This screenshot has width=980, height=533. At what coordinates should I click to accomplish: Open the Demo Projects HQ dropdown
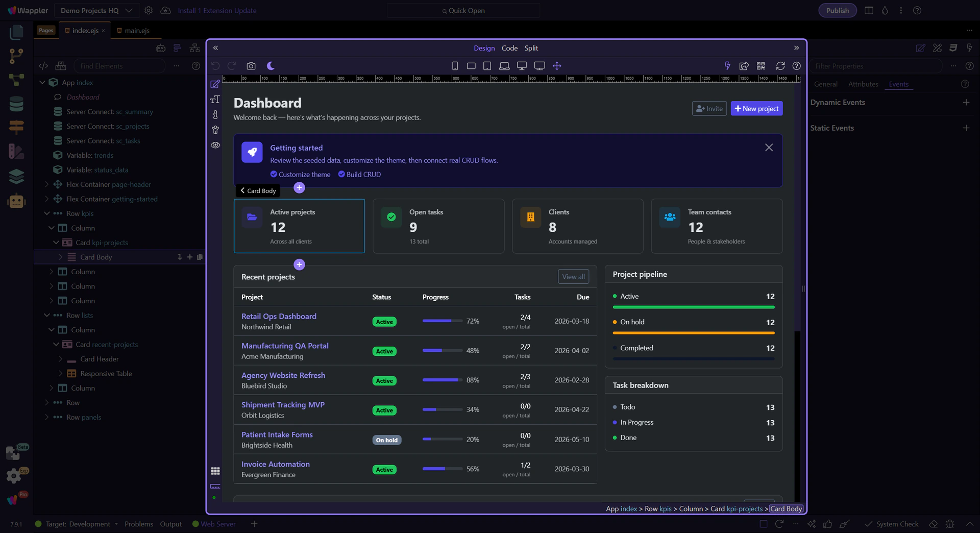click(x=96, y=10)
